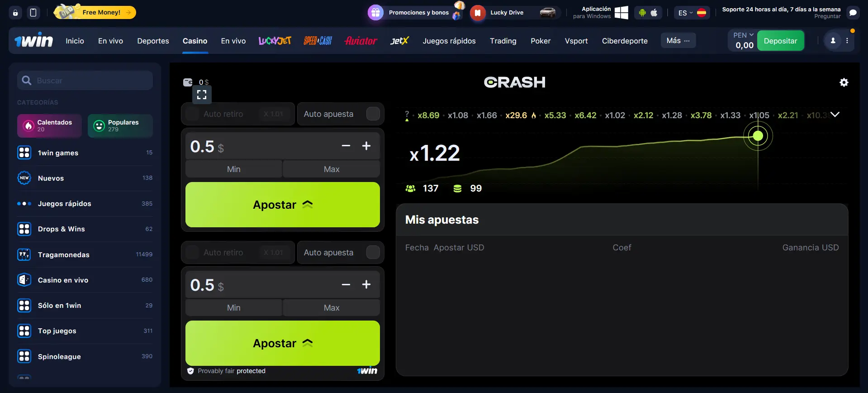The height and width of the screenshot is (393, 868).
Task: Select the Calentados category
Action: pos(49,126)
